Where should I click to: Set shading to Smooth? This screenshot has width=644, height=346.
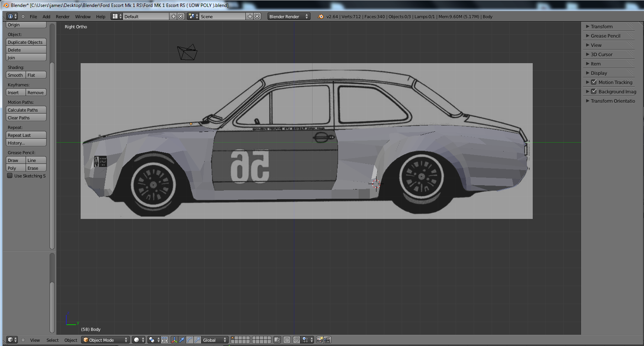coord(16,75)
